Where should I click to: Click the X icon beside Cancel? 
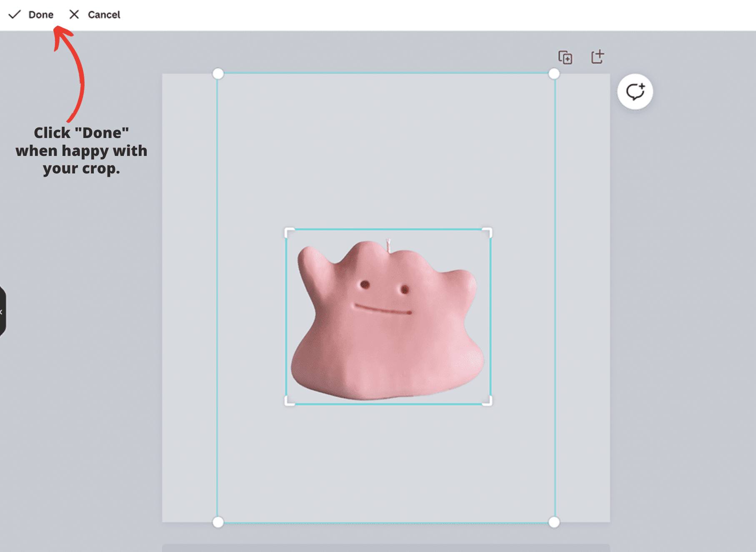click(x=74, y=15)
